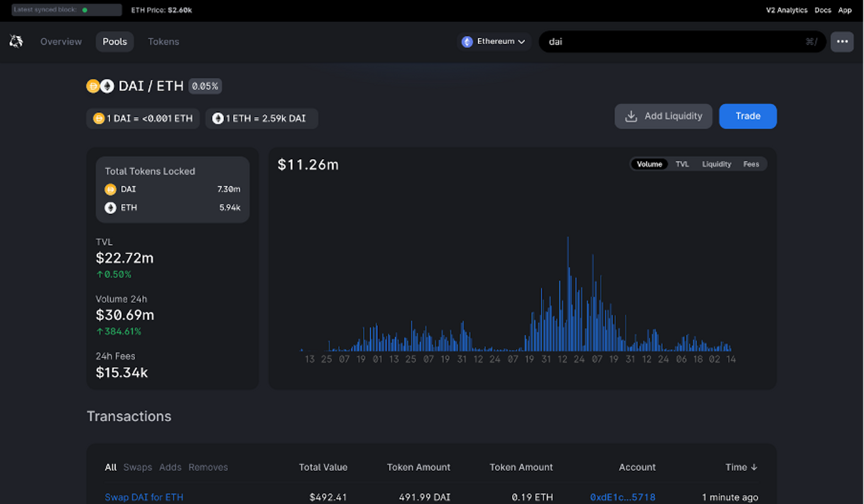Screen dimensions: 864x504
Task: Open the Ethereum network dropdown
Action: pos(494,41)
